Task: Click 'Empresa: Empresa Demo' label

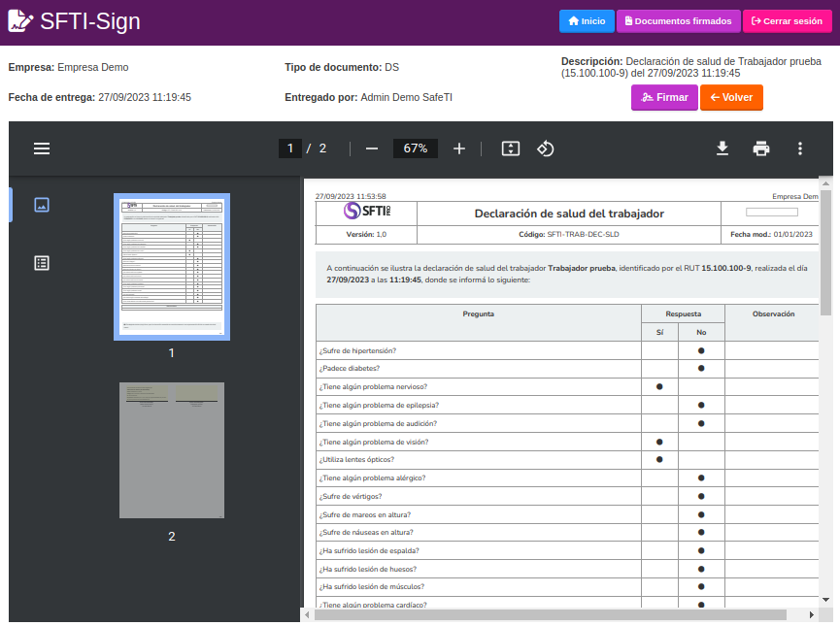Action: tap(69, 68)
